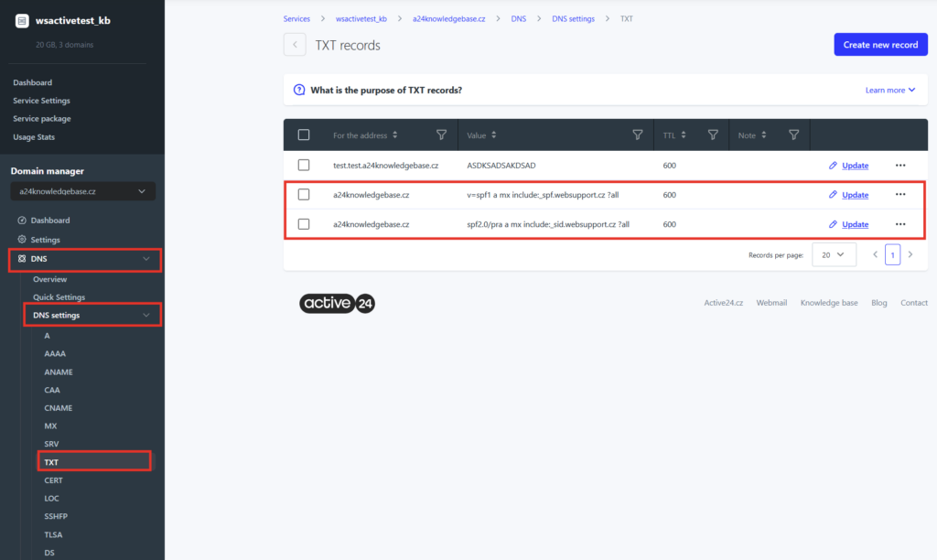Click Update for the v=spf1 record
Image resolution: width=937 pixels, height=560 pixels.
[x=856, y=195]
